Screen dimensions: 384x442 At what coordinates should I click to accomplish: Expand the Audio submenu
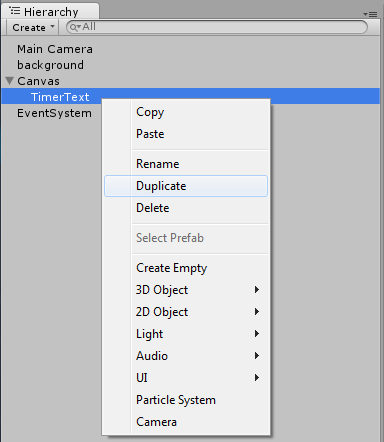186,356
